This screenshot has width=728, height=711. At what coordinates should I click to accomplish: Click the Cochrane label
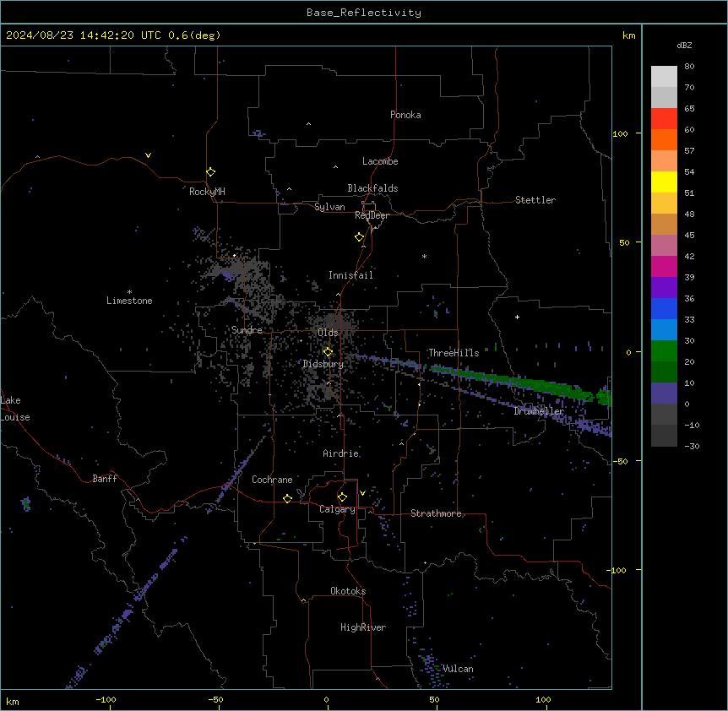pyautogui.click(x=272, y=480)
